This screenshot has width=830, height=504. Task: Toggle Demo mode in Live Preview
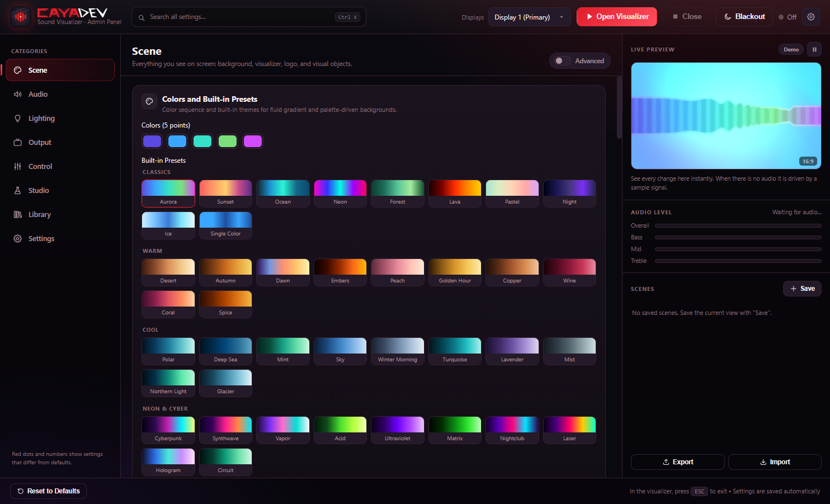pos(791,49)
